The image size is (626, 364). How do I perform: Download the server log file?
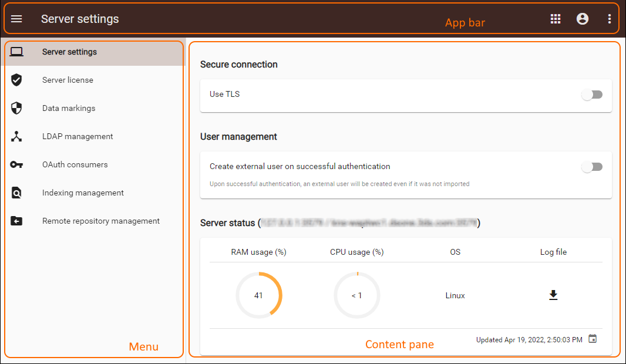pos(553,295)
